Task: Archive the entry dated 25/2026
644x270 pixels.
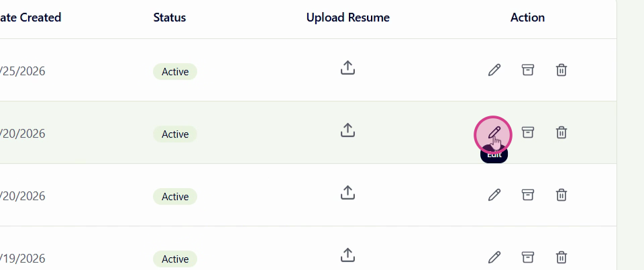Action: pos(528,70)
